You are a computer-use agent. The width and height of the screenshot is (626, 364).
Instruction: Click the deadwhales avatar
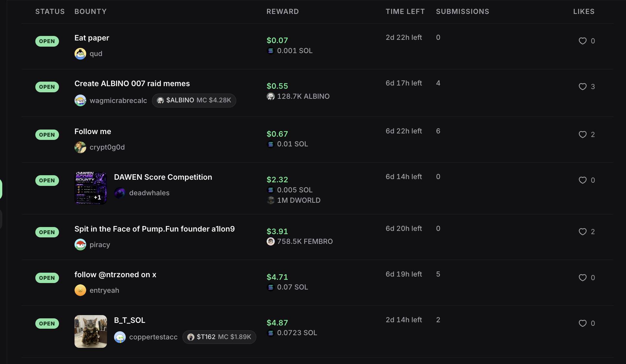[120, 193]
